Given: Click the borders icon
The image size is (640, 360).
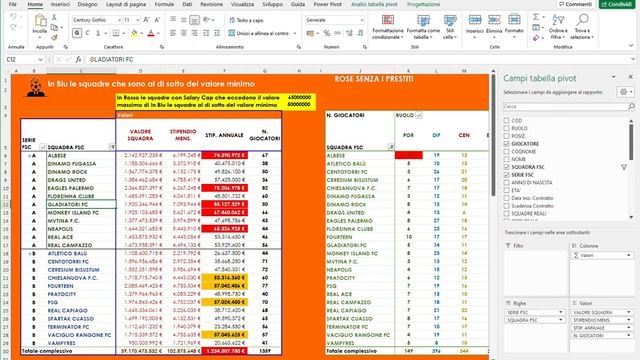Looking at the screenshot, I should [x=116, y=33].
